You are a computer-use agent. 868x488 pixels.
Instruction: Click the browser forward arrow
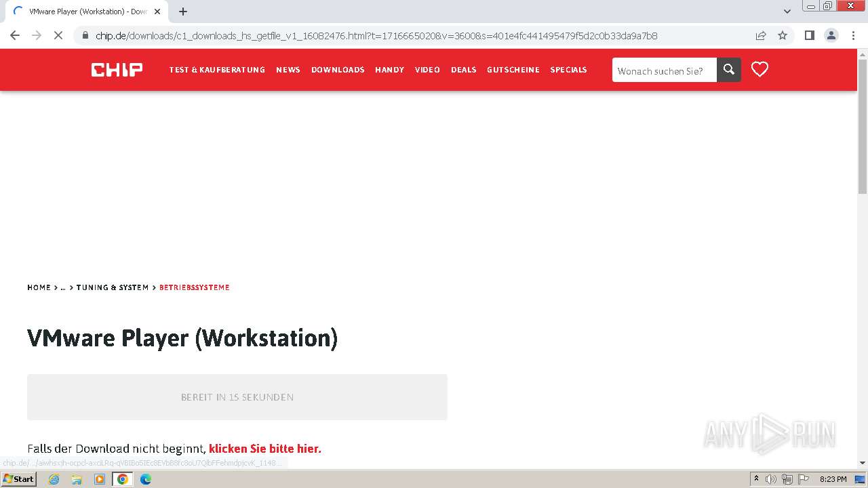(37, 35)
